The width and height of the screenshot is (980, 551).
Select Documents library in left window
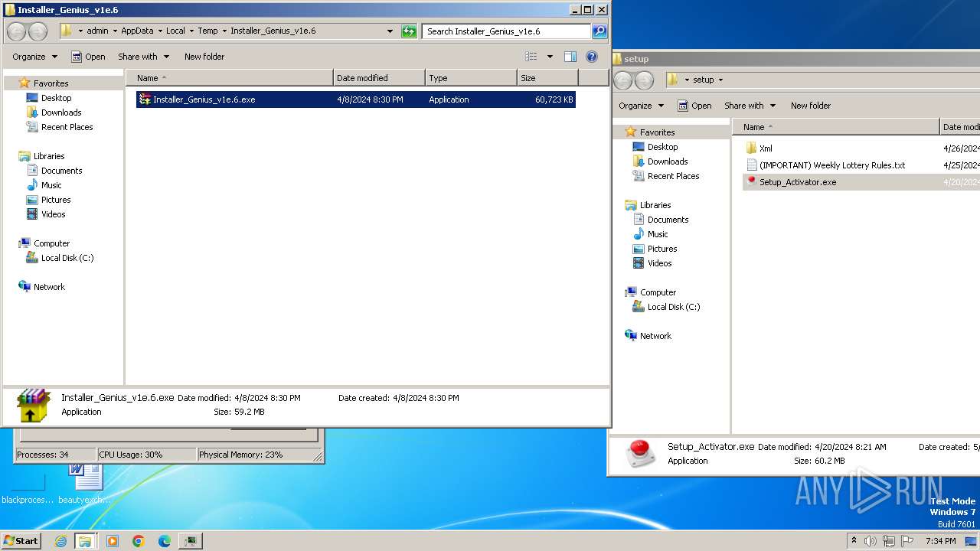click(x=54, y=171)
